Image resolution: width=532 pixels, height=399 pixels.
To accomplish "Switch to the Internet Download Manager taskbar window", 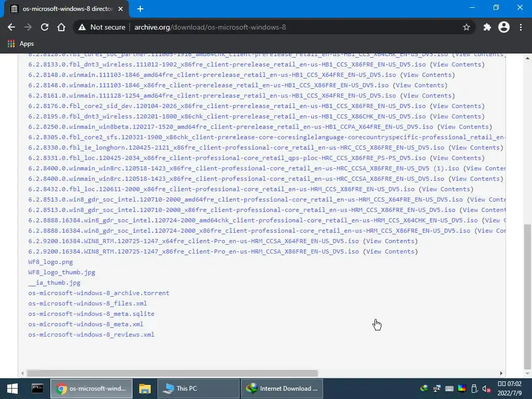I will pos(282,389).
